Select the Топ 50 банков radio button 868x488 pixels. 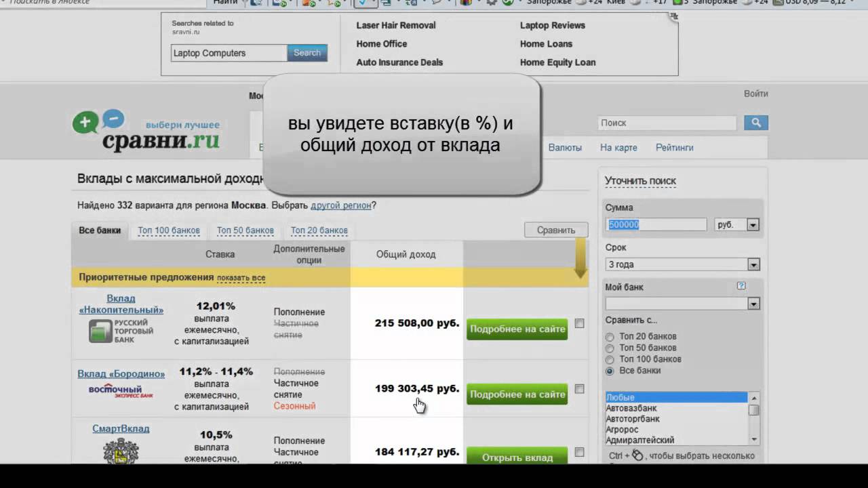coord(610,348)
